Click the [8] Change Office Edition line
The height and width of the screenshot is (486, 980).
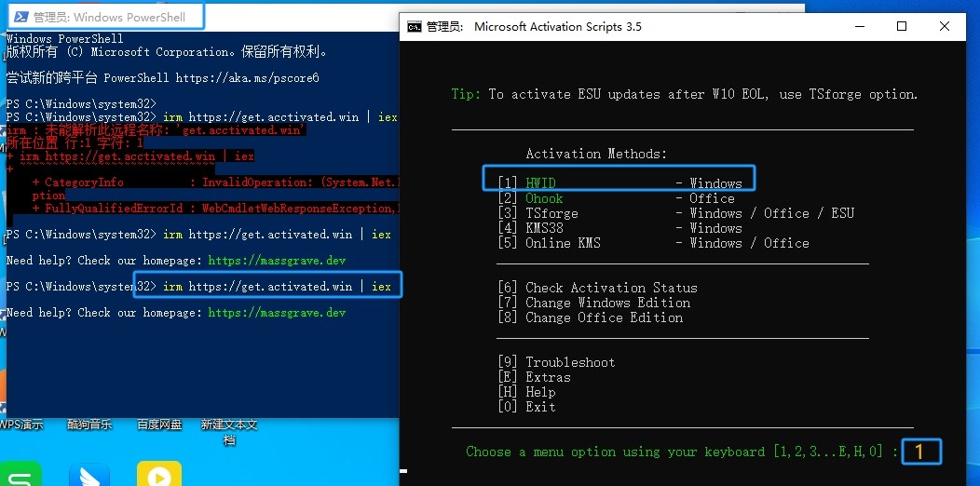[590, 318]
